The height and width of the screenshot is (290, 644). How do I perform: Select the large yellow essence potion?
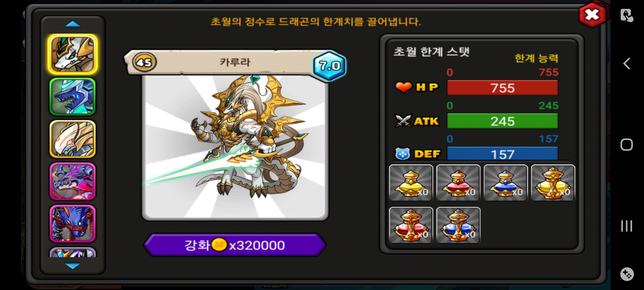pos(553,183)
